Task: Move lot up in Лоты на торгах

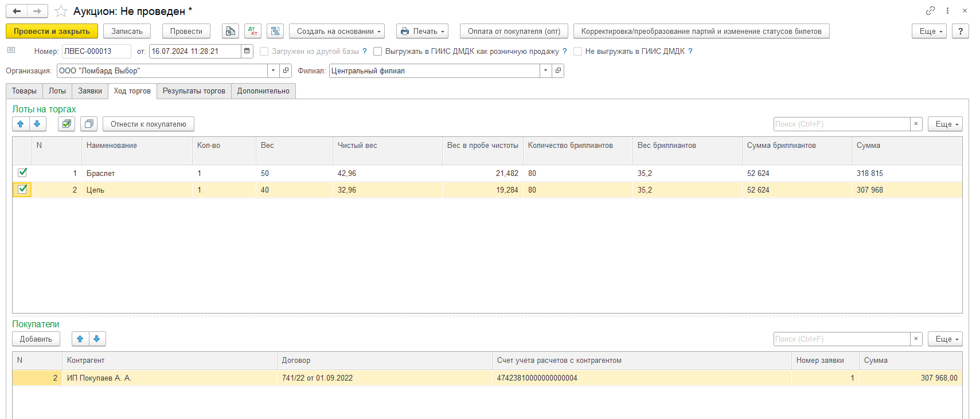Action: [x=21, y=124]
